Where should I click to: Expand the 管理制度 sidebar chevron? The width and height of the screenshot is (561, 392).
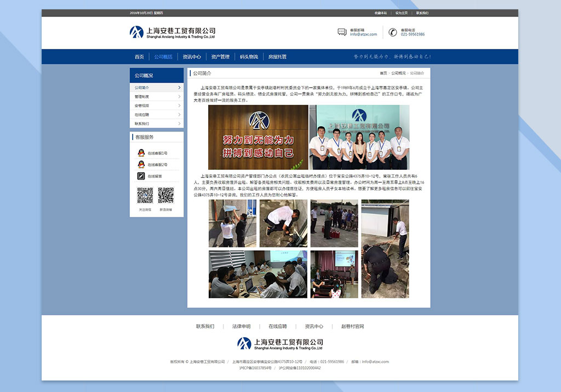179,97
